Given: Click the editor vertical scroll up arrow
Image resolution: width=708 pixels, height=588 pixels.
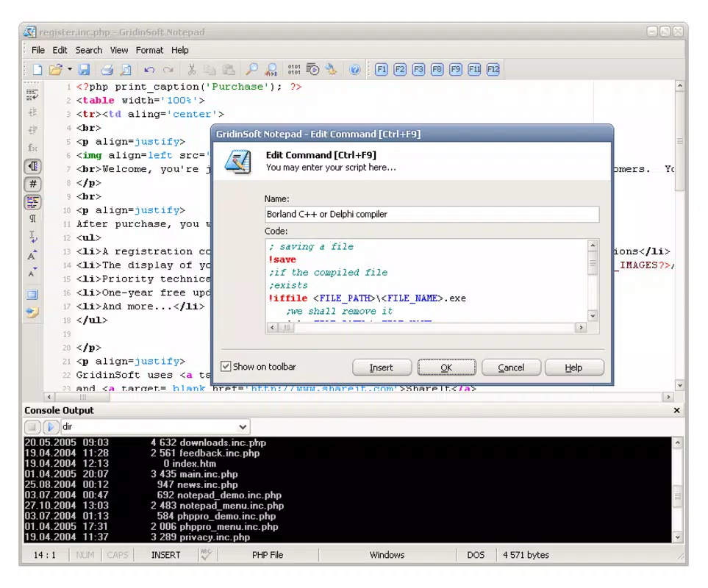Looking at the screenshot, I should coord(679,85).
